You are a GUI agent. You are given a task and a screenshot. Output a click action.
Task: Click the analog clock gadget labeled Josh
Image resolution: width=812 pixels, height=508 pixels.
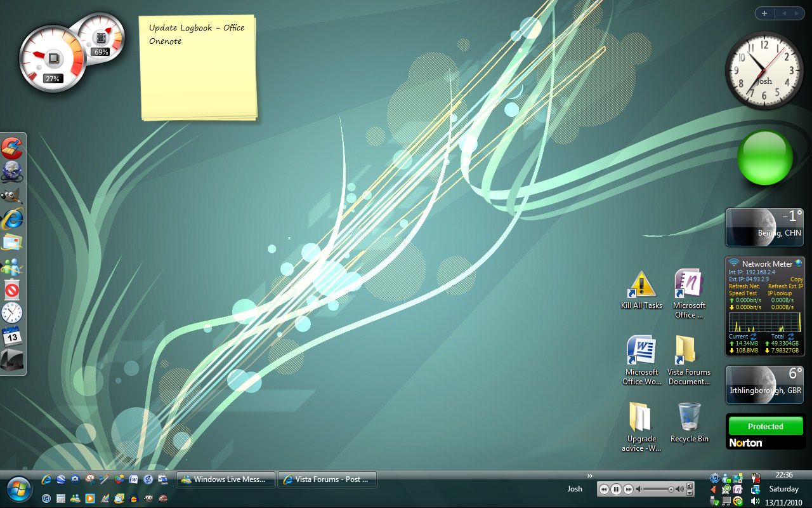point(764,70)
